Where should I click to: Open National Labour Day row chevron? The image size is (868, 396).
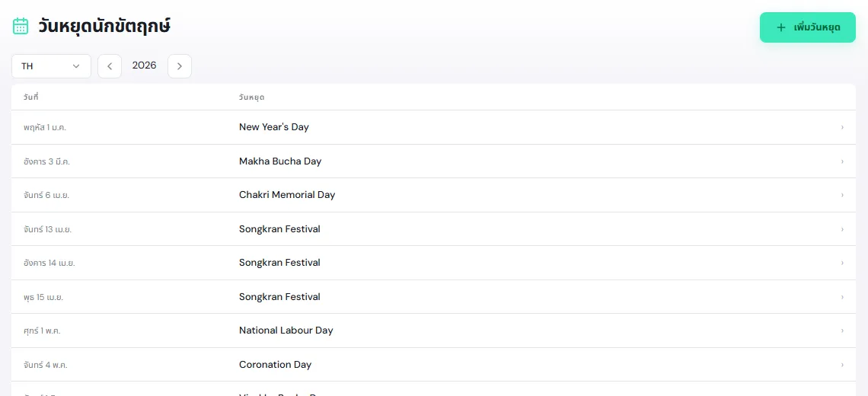click(843, 331)
